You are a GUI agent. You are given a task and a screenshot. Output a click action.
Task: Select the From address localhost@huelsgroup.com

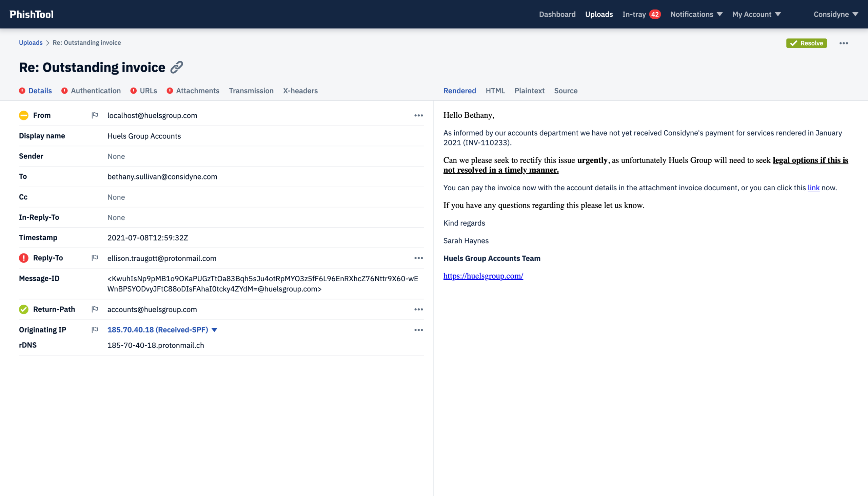(152, 115)
